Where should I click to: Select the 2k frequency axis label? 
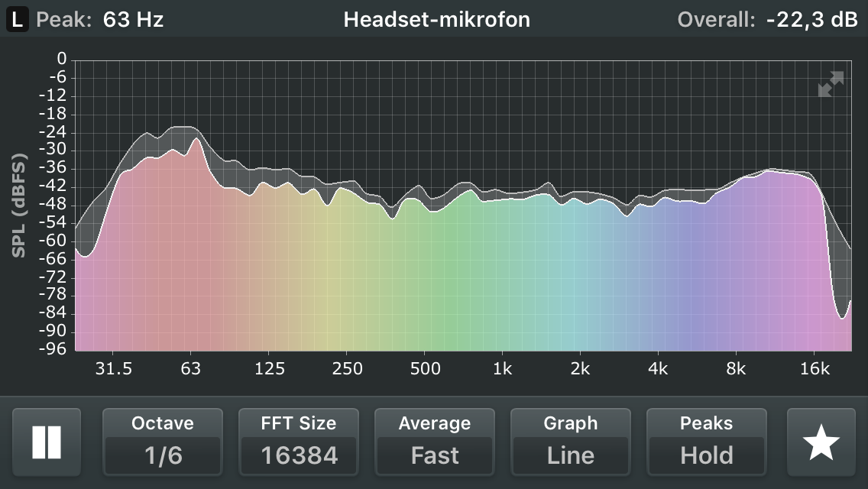580,369
